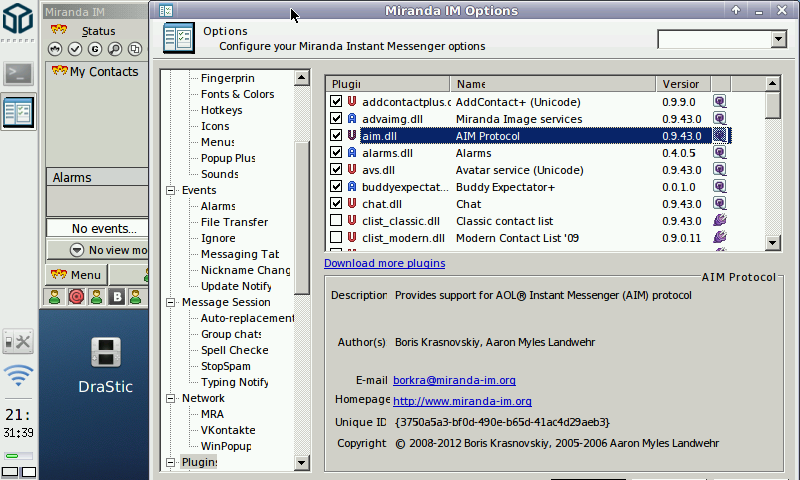Uncheck the addcontactplus.dll plugin checkbox

(337, 102)
